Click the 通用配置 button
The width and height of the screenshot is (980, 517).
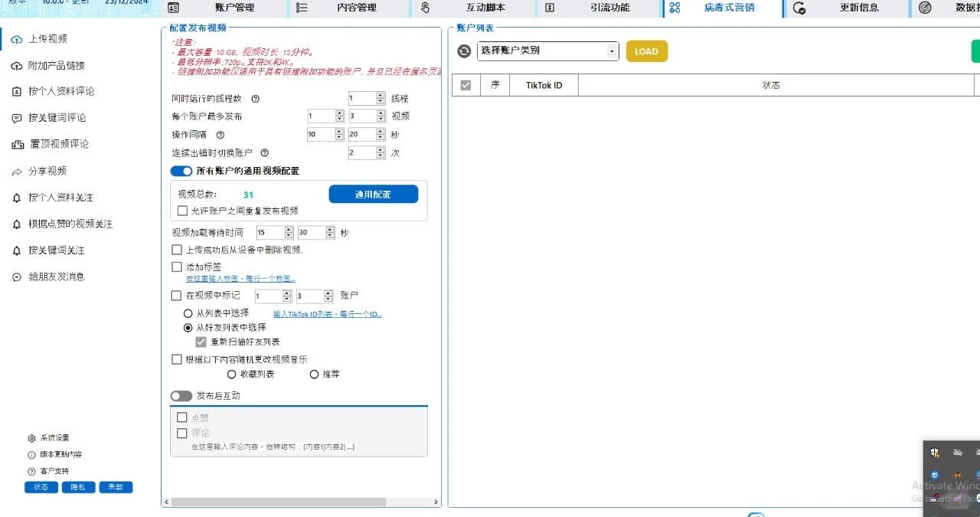[373, 194]
